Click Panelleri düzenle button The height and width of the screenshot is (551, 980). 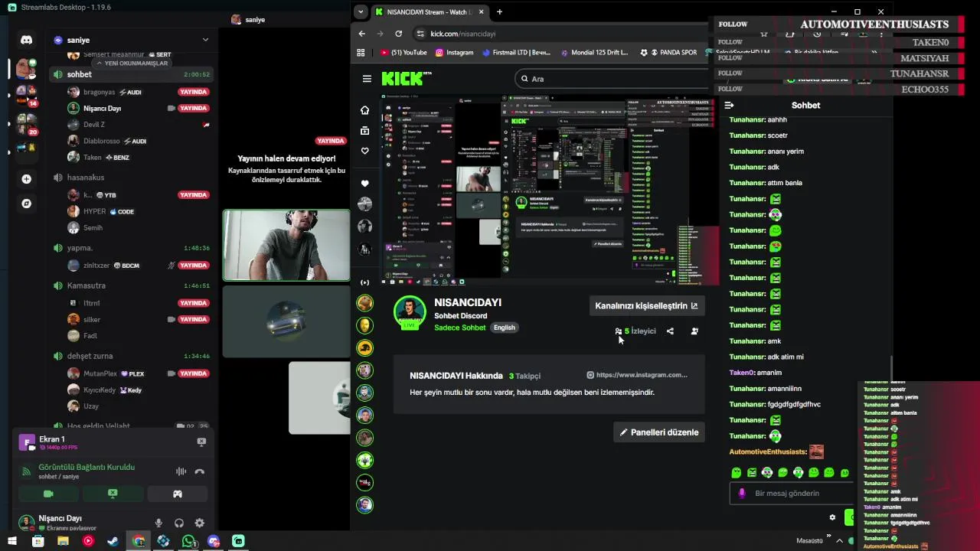(659, 432)
